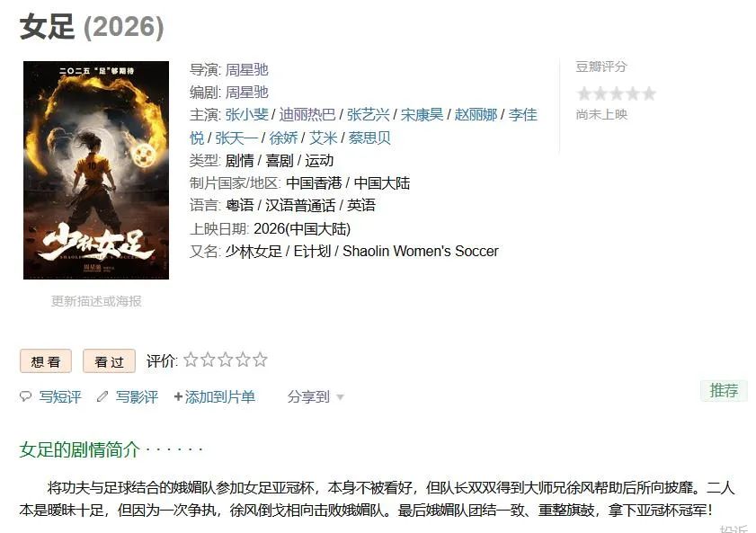
Task: Open actor 张艺兴's profile link
Action: point(369,115)
